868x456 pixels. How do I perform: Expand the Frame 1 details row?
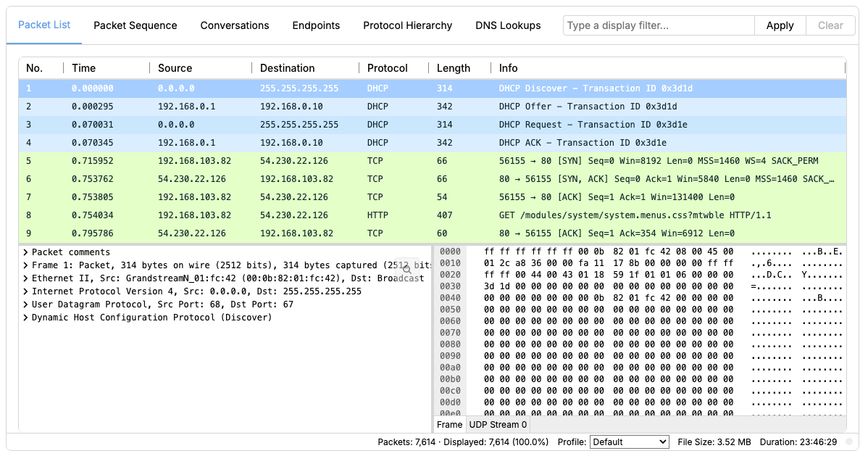(x=26, y=265)
